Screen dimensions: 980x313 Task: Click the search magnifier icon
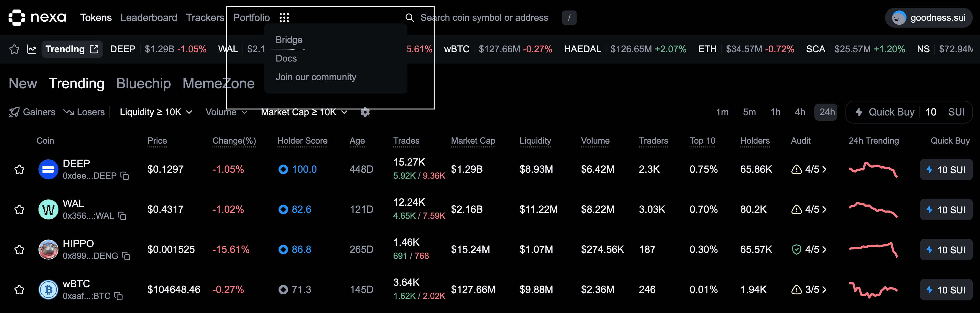click(409, 18)
